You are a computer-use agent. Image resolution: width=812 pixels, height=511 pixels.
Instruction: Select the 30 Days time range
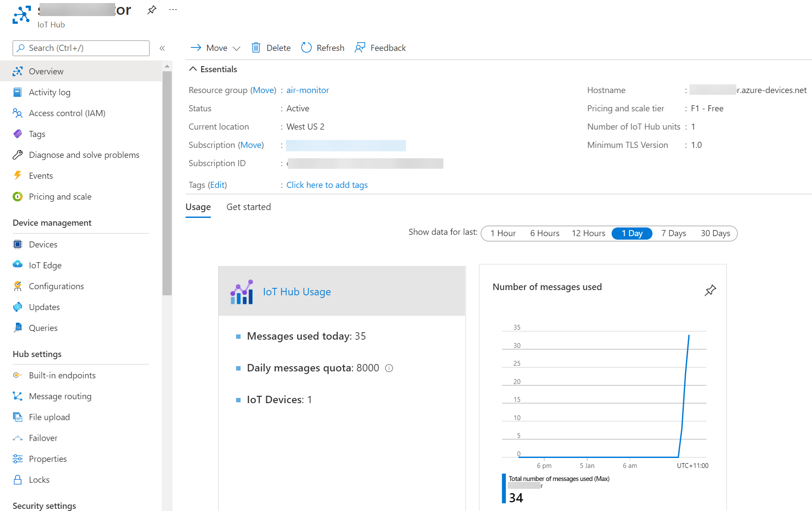point(715,234)
